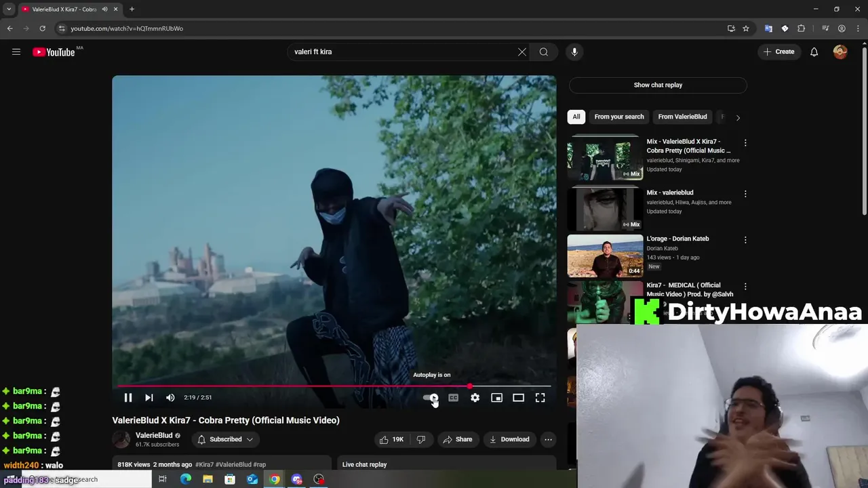
Task: Mute tab via speaker icon
Action: [104, 9]
